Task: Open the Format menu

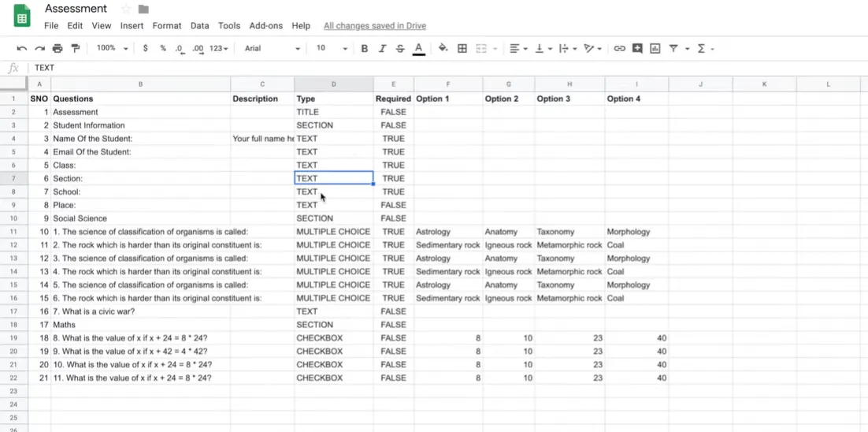Action: (x=167, y=26)
